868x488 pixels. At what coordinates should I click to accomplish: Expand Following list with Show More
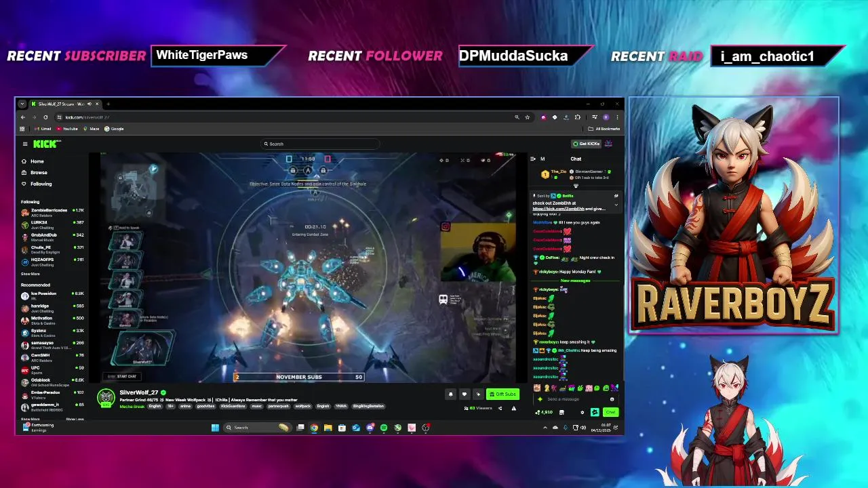(30, 274)
